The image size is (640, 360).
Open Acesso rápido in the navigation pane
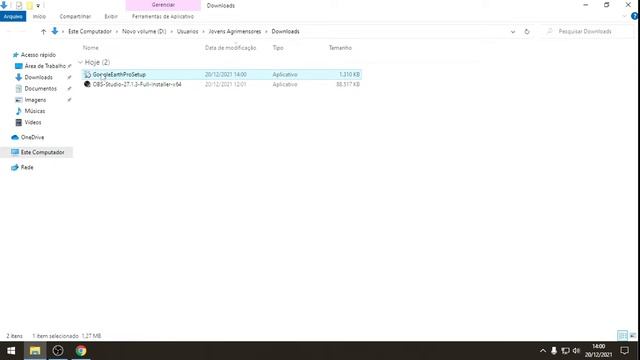(x=38, y=55)
